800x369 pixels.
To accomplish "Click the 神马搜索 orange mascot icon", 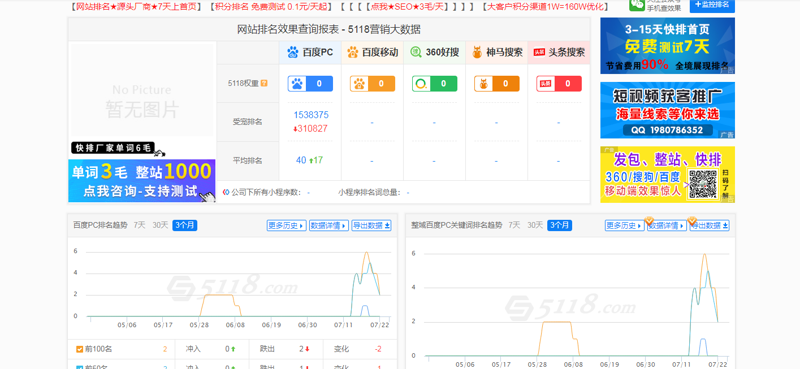I will (x=478, y=52).
